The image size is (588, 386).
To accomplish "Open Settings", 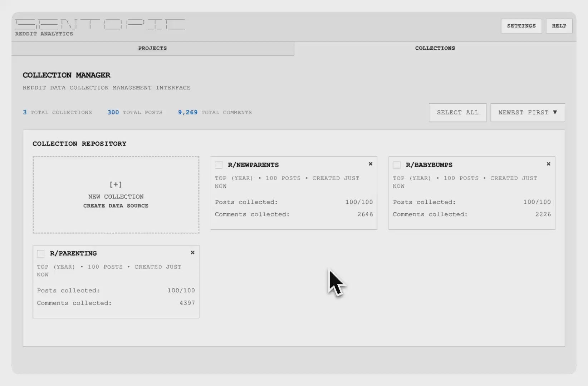I will coord(521,26).
